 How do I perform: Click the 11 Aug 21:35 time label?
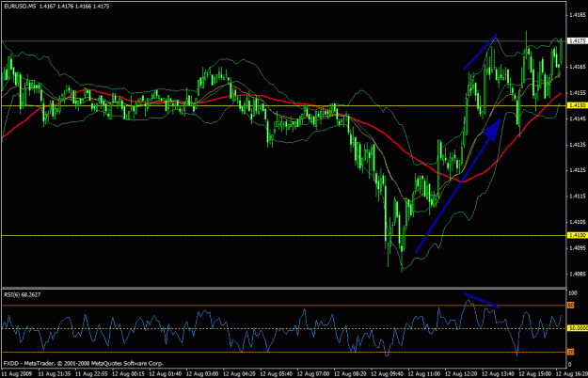tap(55, 374)
